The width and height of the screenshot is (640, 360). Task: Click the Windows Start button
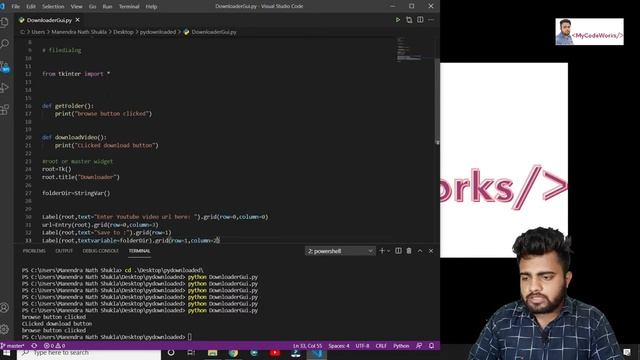point(7,353)
